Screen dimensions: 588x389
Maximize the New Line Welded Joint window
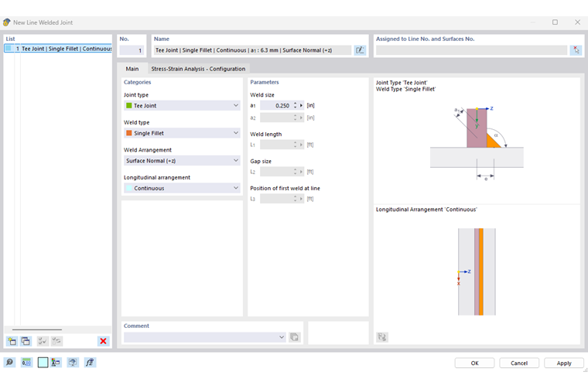[x=555, y=22]
